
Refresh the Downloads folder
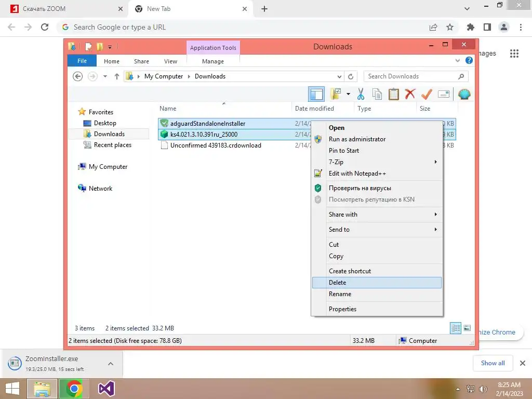click(x=351, y=76)
